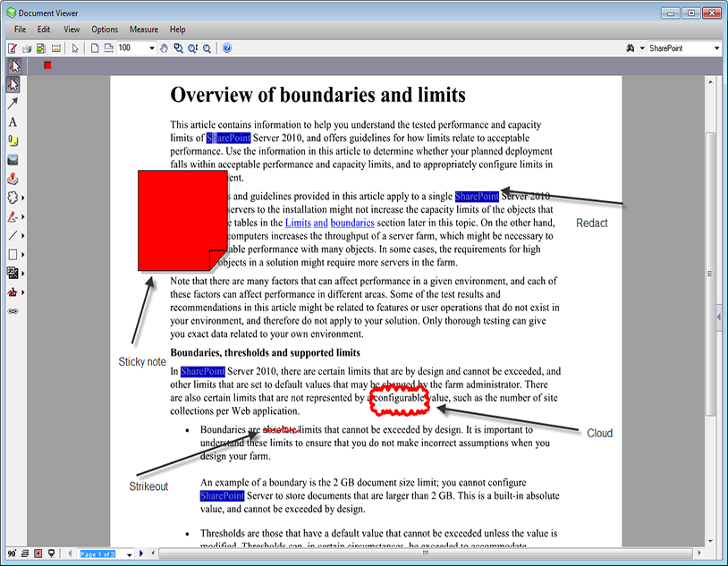Open the Options menu

(105, 30)
